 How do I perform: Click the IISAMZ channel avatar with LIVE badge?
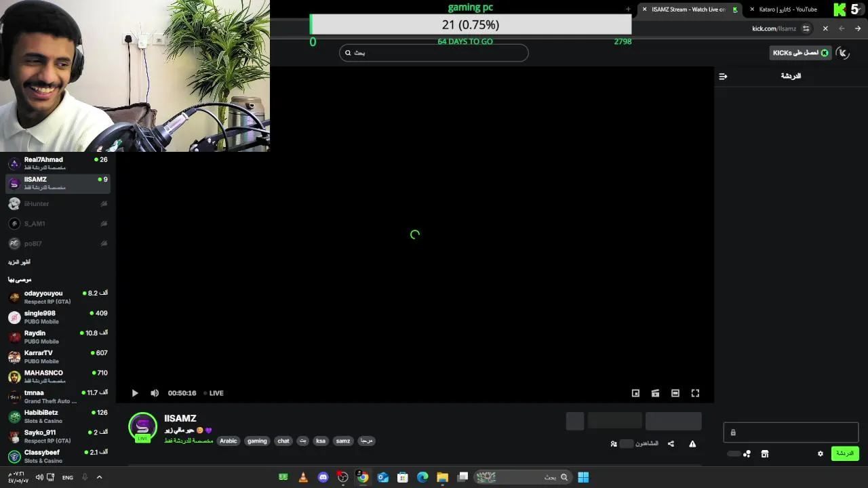[x=142, y=427]
